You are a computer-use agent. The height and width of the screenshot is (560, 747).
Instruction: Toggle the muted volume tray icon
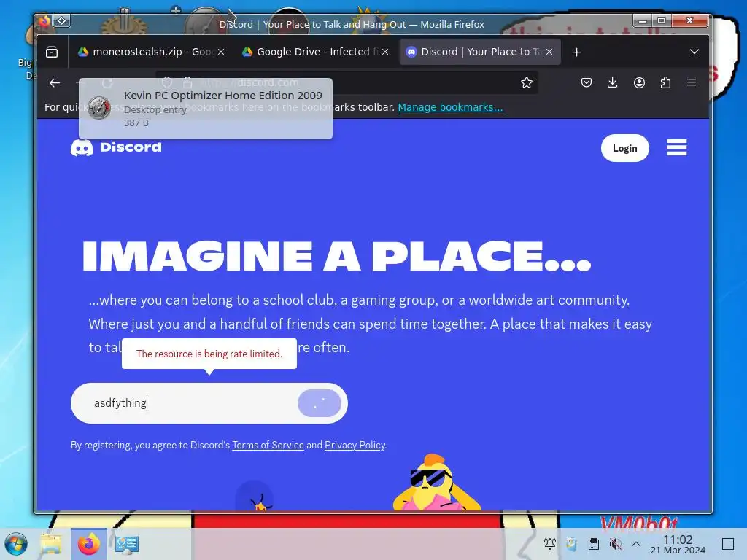[x=615, y=543]
